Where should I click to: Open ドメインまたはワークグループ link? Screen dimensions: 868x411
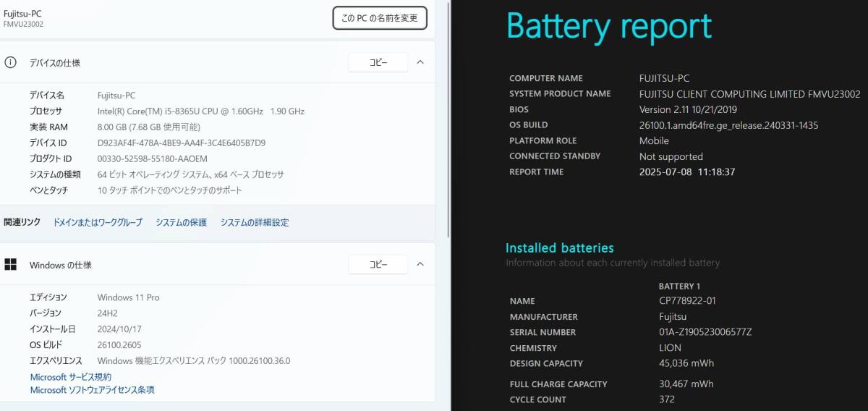98,223
